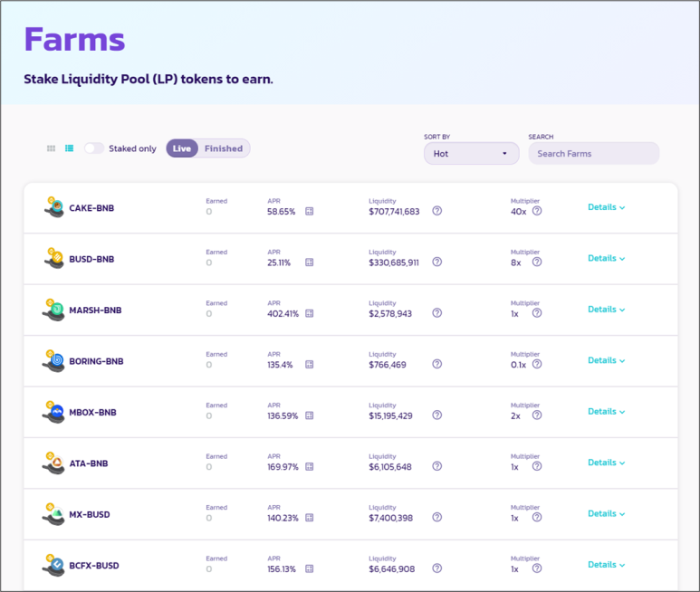700x592 pixels.
Task: Click the BORING-BNB farm name
Action: click(x=96, y=361)
